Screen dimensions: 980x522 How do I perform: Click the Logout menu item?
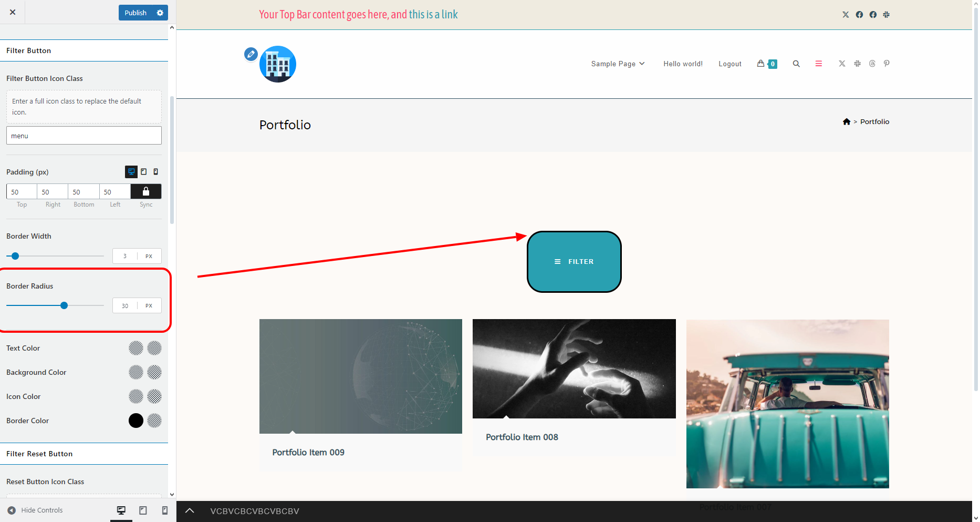730,64
